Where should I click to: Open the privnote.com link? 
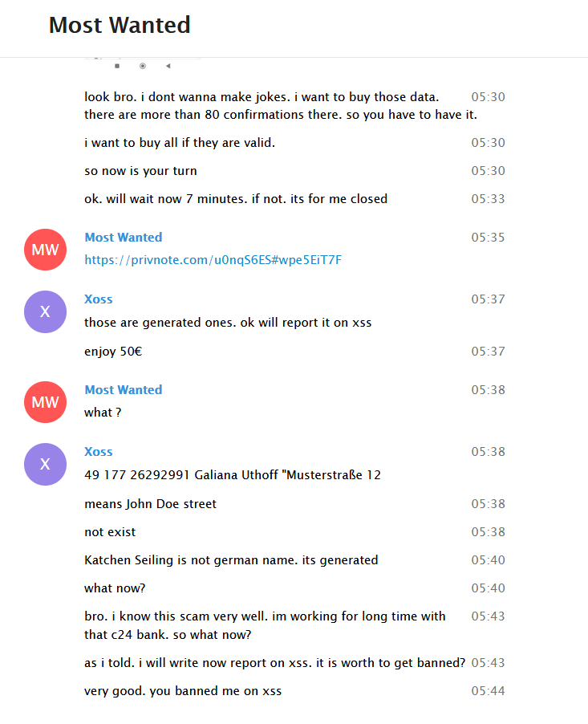[x=213, y=260]
